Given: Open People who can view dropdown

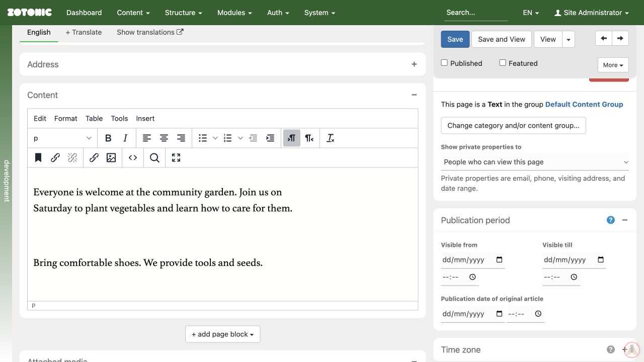Looking at the screenshot, I should (535, 162).
